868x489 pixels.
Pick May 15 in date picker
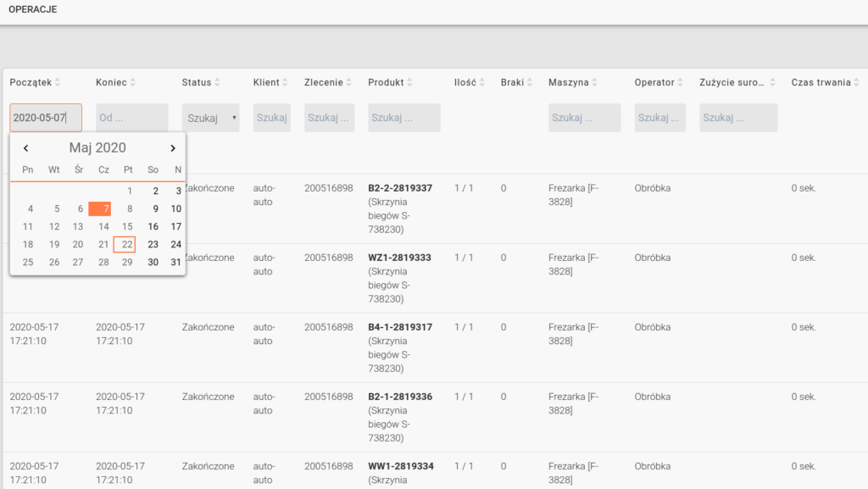[127, 226]
